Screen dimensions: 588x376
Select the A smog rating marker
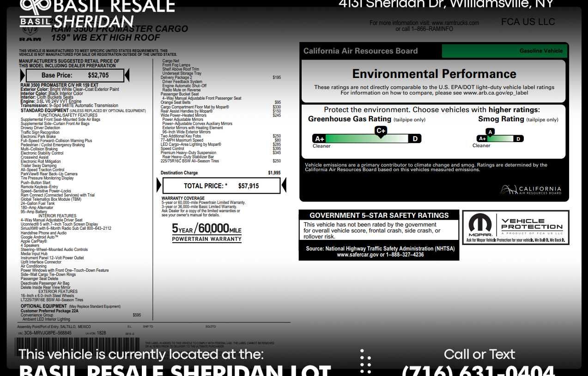490,132
